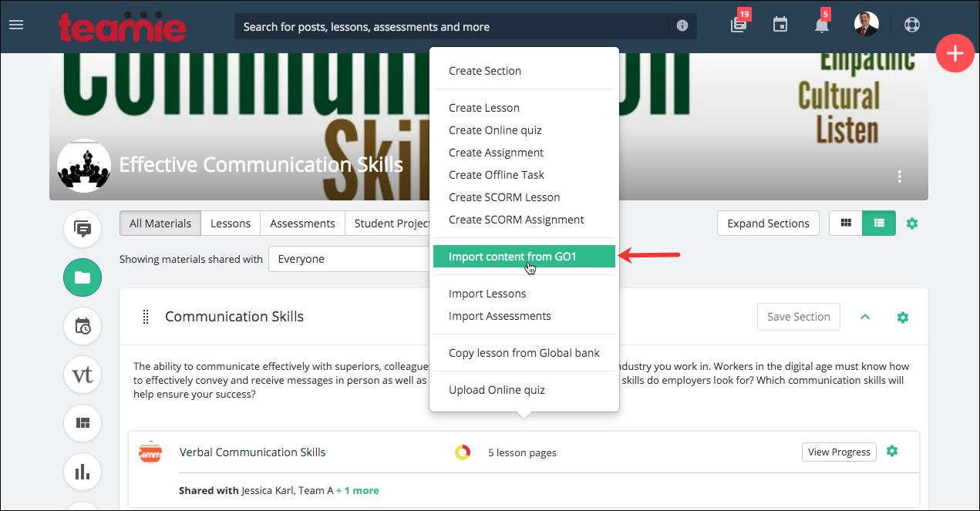Click drag handle of Communication Skills section
The height and width of the screenshot is (511, 980).
[x=146, y=317]
